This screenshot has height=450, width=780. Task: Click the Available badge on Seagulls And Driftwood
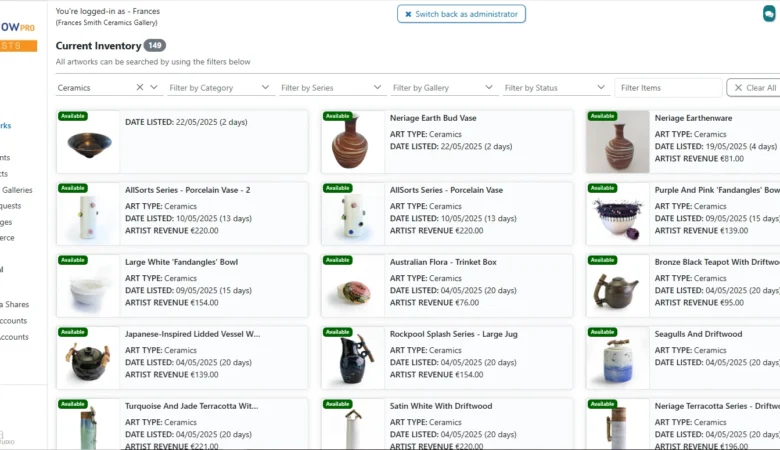click(603, 332)
